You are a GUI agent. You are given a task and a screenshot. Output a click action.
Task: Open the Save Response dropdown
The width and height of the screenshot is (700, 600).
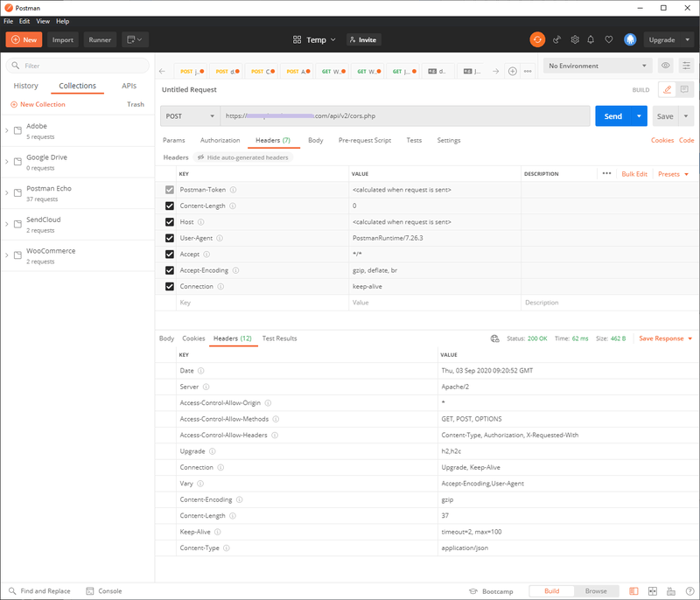pos(666,338)
